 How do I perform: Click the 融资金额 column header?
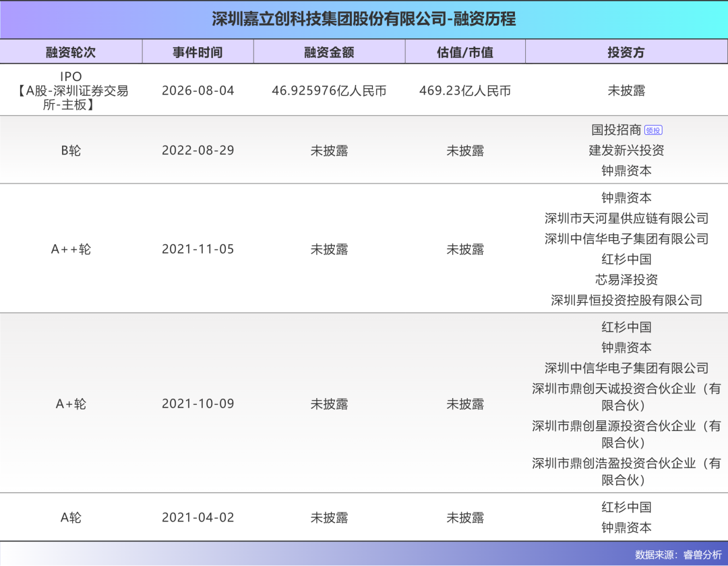pyautogui.click(x=329, y=52)
